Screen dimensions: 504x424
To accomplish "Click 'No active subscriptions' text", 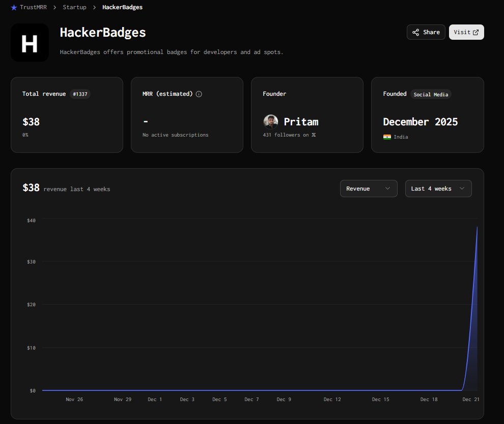I will [176, 135].
